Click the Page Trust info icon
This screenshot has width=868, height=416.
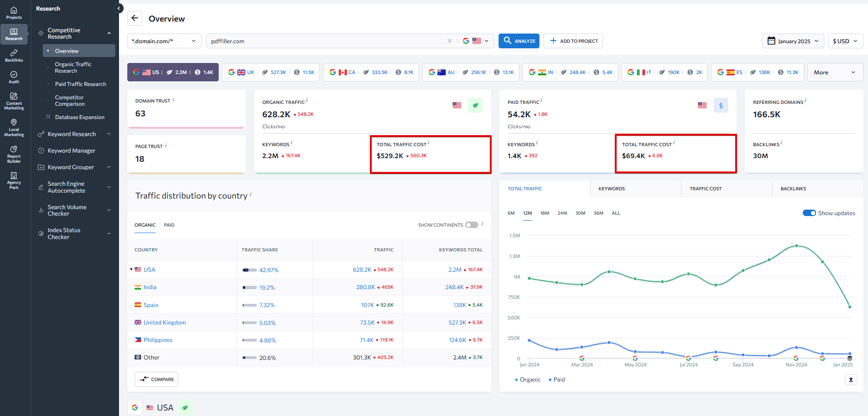pyautogui.click(x=166, y=145)
